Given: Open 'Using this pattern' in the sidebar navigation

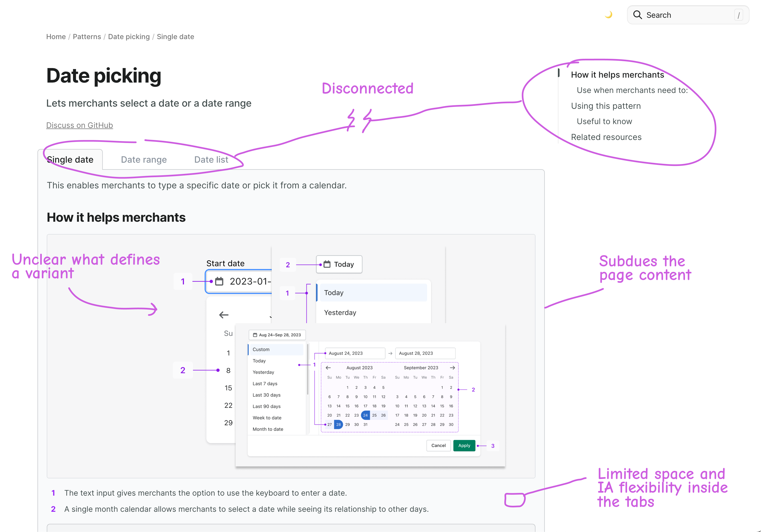Looking at the screenshot, I should (605, 106).
